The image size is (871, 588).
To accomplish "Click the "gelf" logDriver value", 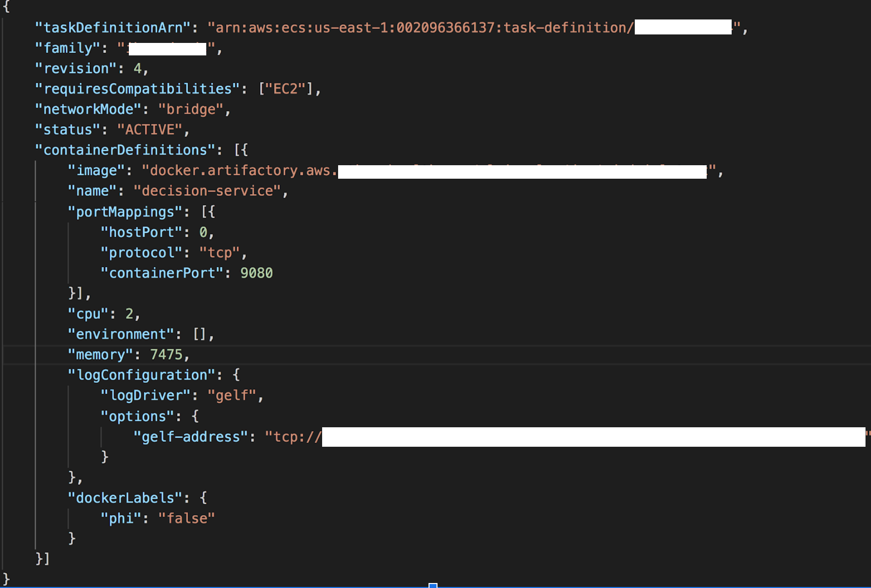I will click(x=232, y=396).
